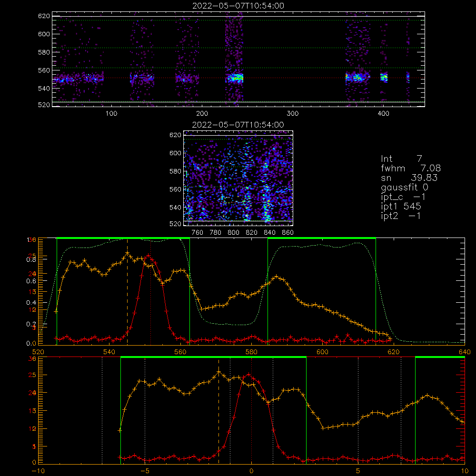
Task: Click the right thick green bar above the profile plot
Action: point(322,238)
